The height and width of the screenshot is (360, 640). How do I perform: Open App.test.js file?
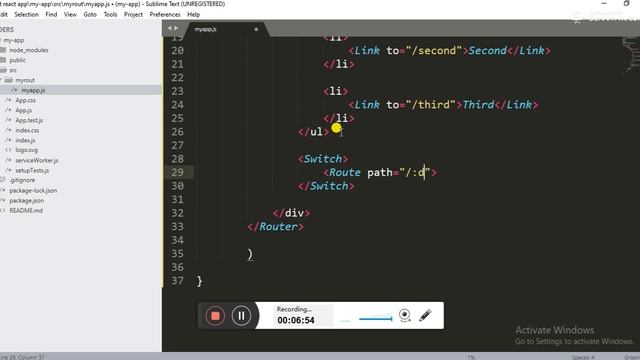[29, 120]
